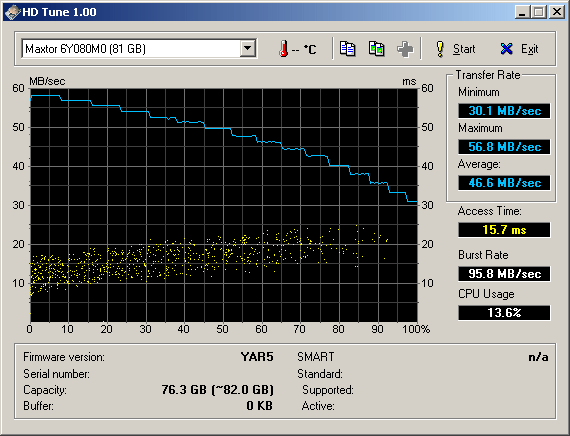Click the grayed plus options icon
The width and height of the screenshot is (570, 436).
(405, 49)
